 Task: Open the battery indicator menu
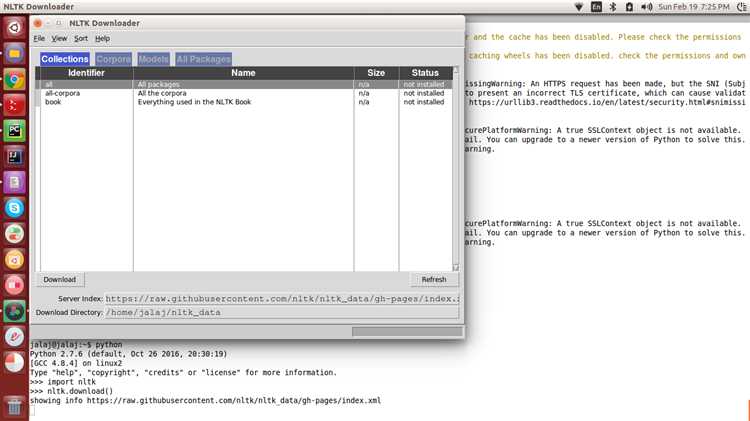pos(629,7)
